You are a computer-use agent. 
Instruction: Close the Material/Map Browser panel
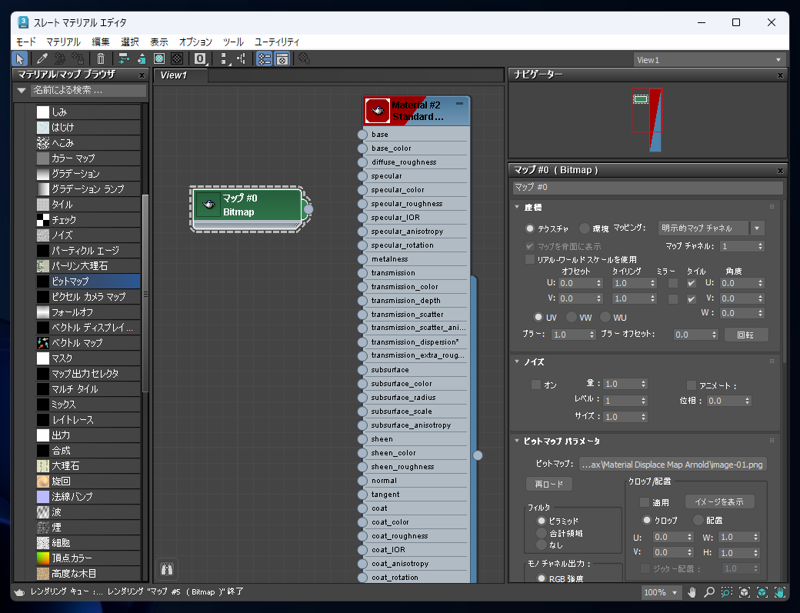tap(142, 75)
